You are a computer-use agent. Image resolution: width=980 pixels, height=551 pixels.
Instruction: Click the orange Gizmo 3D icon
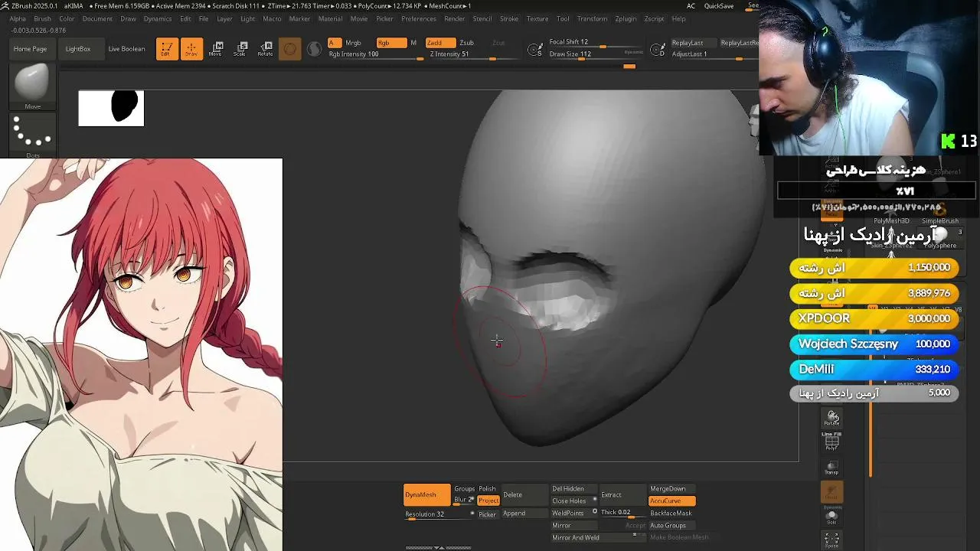(289, 49)
